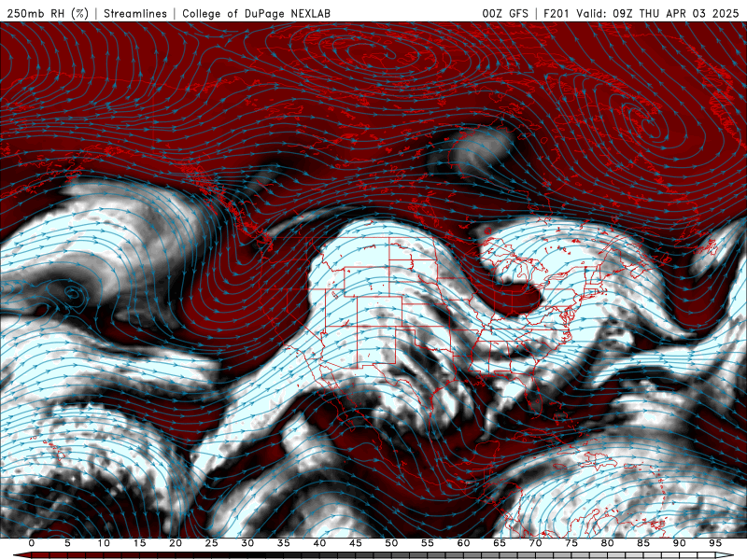Click the colorbar tick label "55"
Screen dimensions: 747x560
pos(428,543)
